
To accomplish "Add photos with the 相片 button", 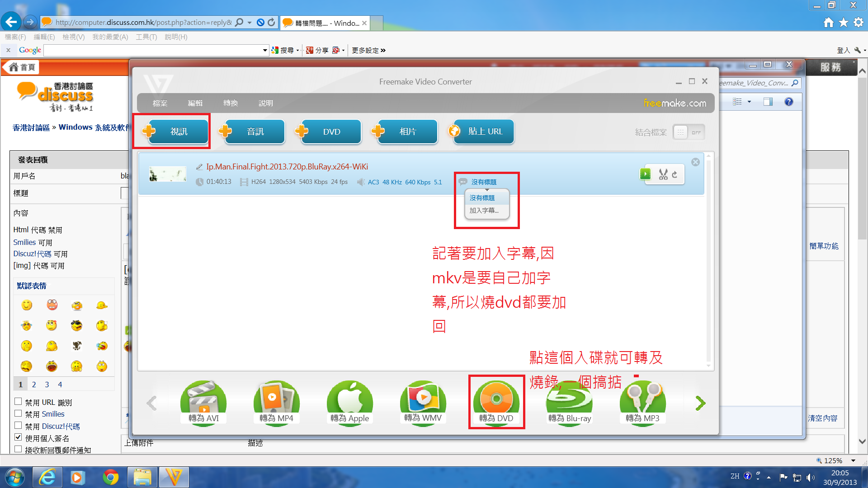I will point(407,131).
